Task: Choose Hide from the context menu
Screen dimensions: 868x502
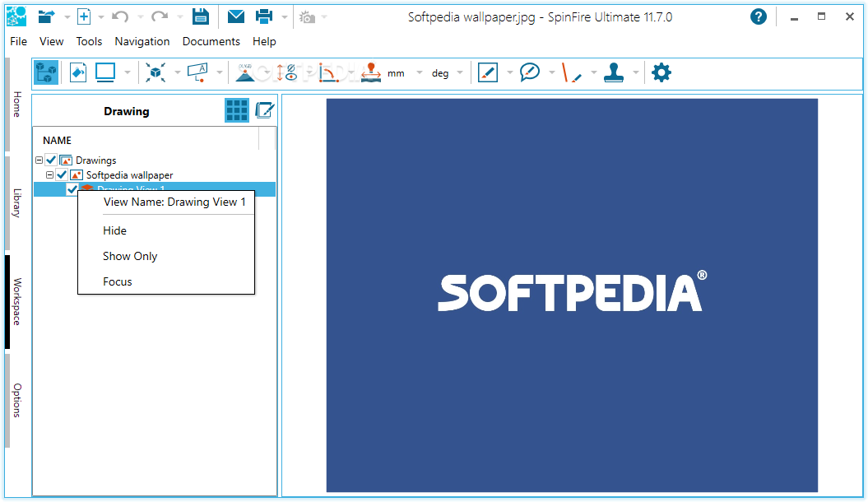Action: [166, 230]
